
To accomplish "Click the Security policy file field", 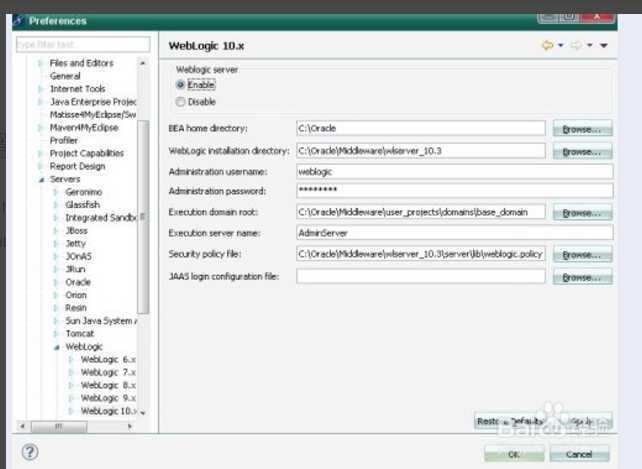I will pyautogui.click(x=420, y=254).
